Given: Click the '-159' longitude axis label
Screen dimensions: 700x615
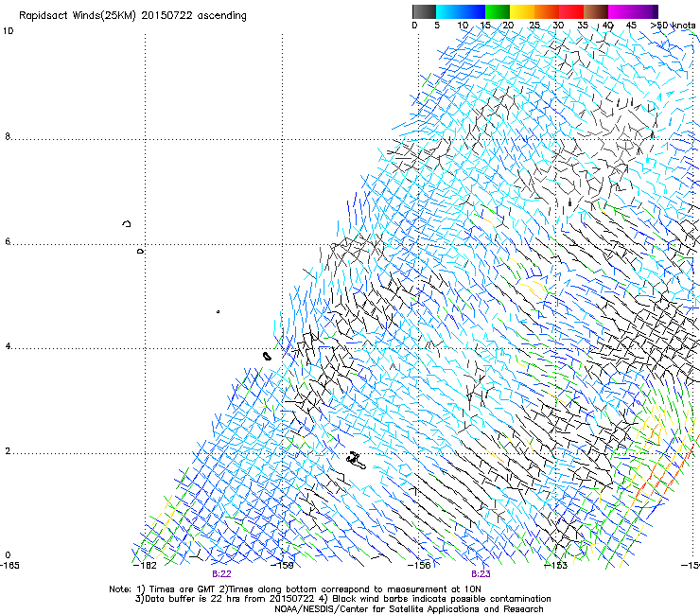Looking at the screenshot, I should [282, 566].
